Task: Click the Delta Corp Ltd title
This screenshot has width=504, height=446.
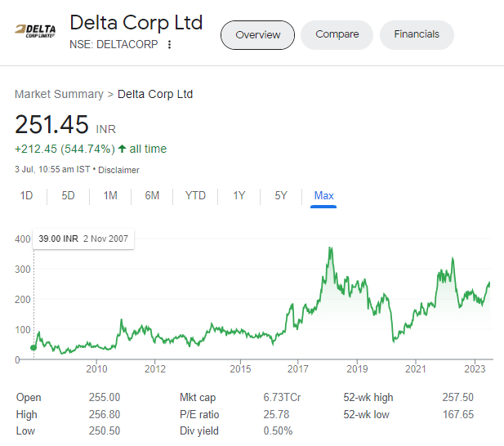Action: (136, 22)
